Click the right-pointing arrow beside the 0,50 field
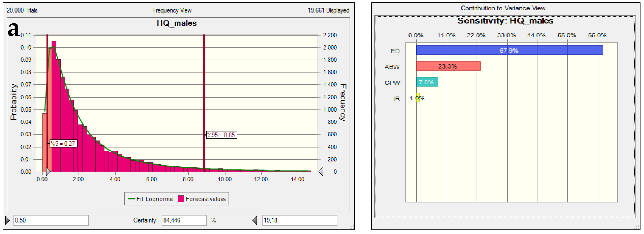 8,220
